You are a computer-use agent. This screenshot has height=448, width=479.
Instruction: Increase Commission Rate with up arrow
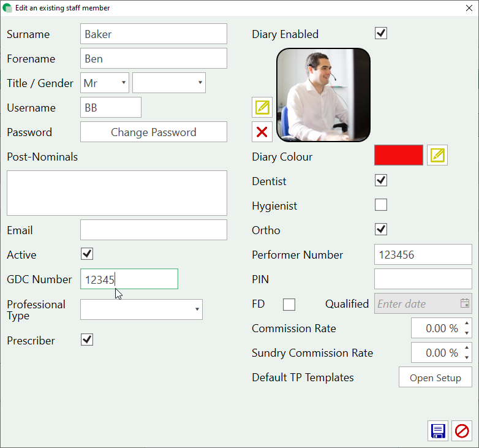tap(467, 324)
